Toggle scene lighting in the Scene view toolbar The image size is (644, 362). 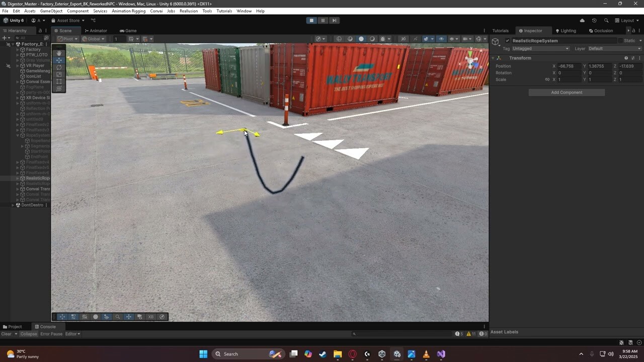coord(361,39)
